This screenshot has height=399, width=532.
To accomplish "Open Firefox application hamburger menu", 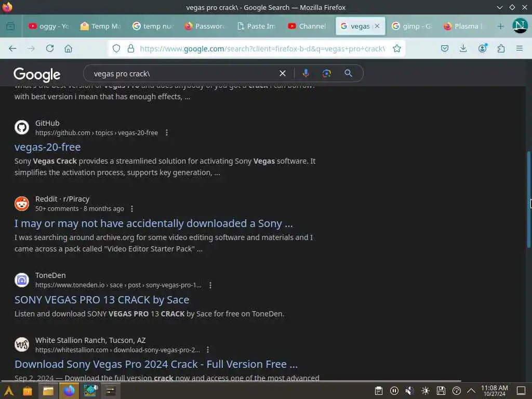I will pos(520,48).
